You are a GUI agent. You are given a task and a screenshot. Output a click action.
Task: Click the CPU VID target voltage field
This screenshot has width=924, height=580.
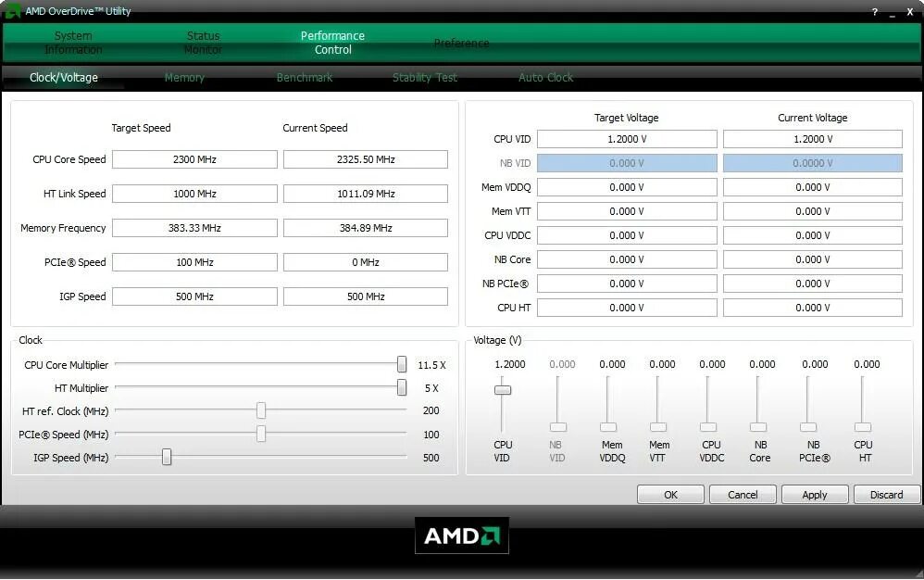tap(627, 139)
